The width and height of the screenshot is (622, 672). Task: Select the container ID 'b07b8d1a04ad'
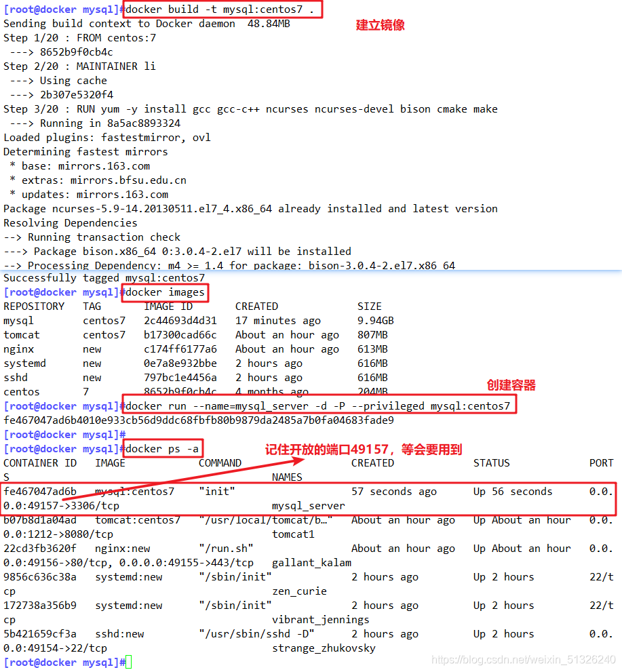click(40, 520)
